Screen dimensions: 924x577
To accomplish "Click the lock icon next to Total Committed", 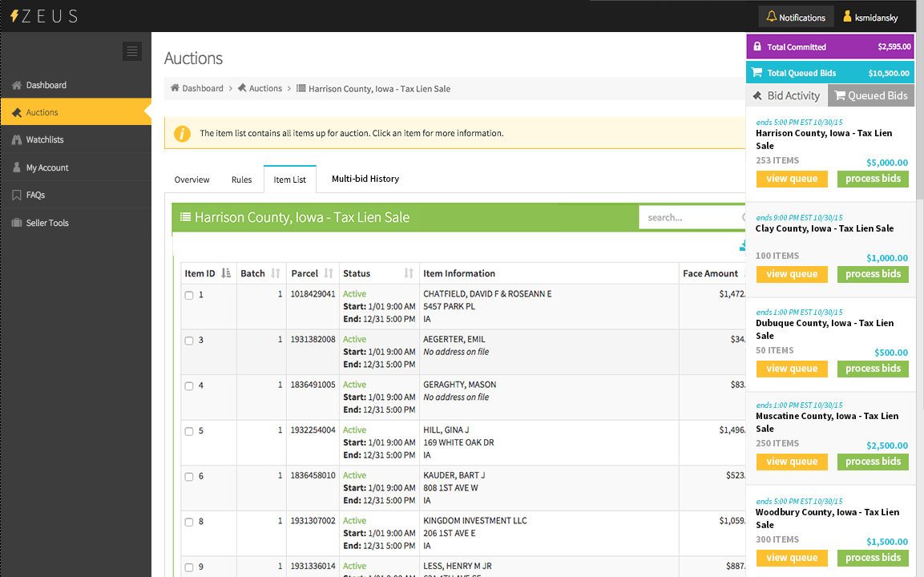I will click(757, 46).
